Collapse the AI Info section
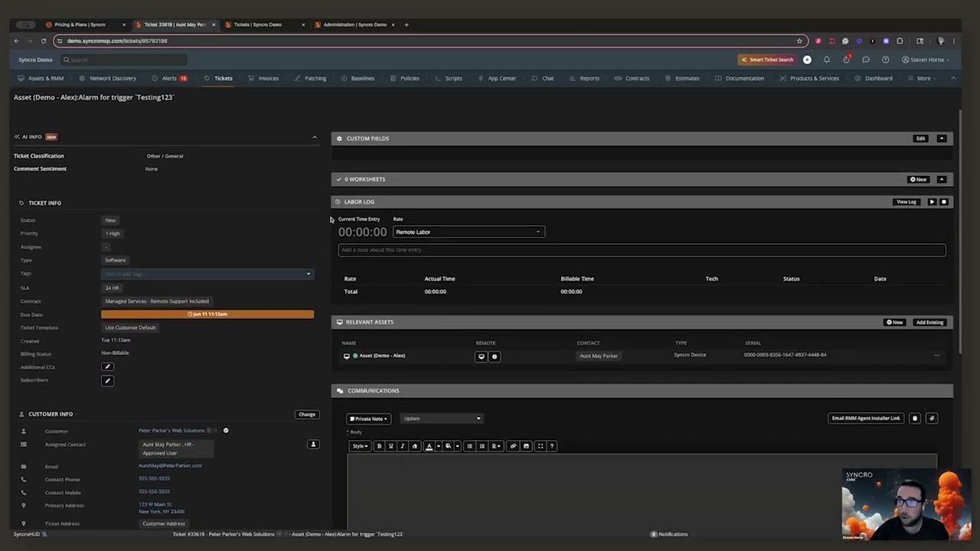Viewport: 980px width, 551px height. pos(315,137)
